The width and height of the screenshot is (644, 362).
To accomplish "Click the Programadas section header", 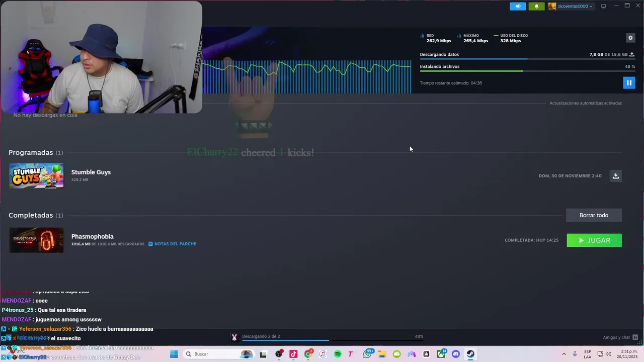I will point(36,152).
